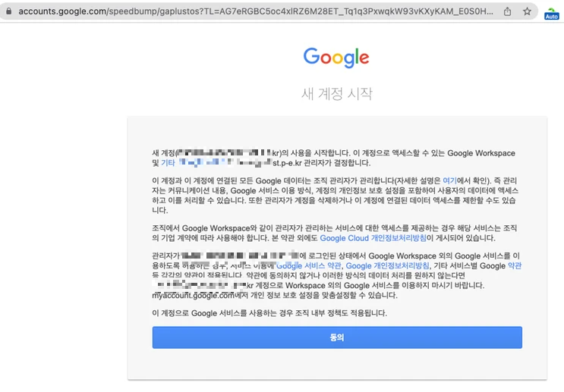Open the 여기 details link
Image resolution: width=564 pixels, height=392 pixels.
[449, 180]
